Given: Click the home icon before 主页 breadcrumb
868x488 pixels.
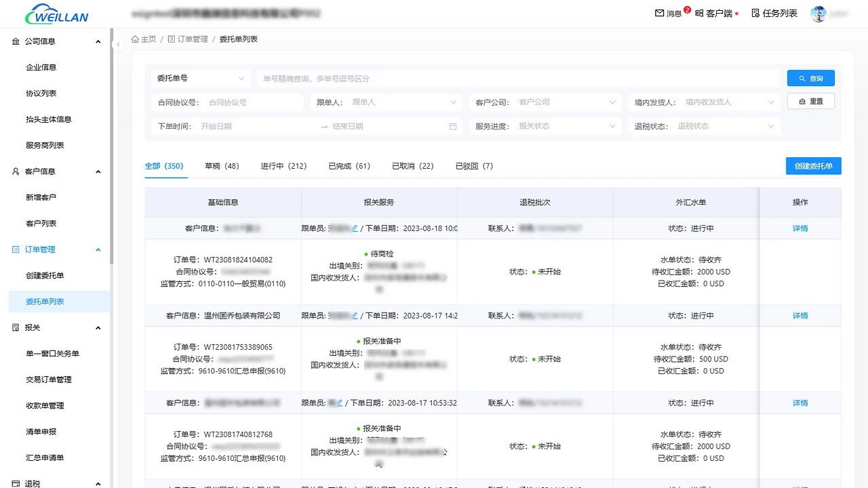Looking at the screenshot, I should 136,39.
